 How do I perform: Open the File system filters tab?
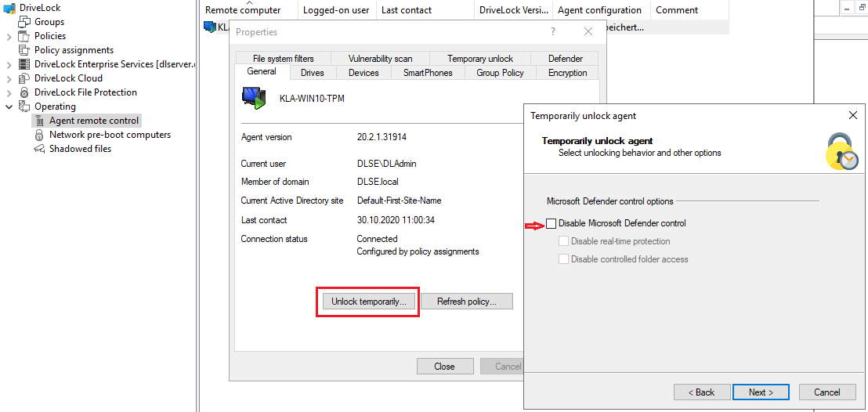[x=283, y=58]
